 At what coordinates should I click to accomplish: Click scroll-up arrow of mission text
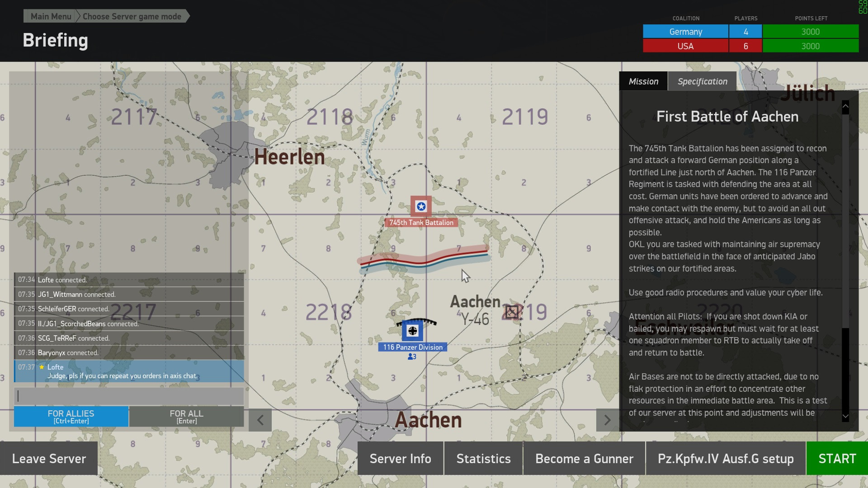pos(845,107)
